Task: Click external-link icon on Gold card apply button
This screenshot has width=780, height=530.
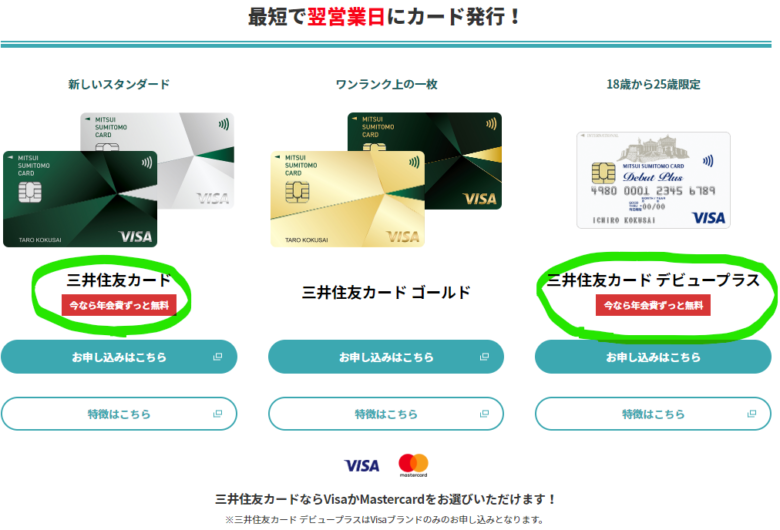Action: (484, 357)
